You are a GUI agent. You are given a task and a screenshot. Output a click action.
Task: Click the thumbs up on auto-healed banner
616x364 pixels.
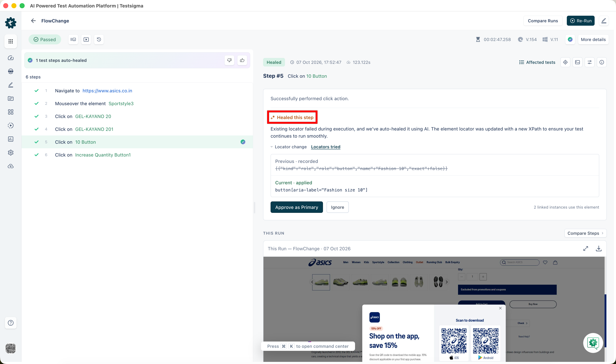242,60
